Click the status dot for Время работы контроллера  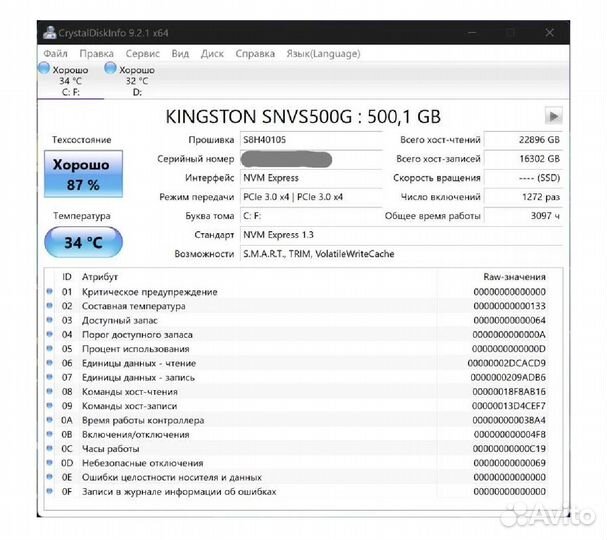(x=50, y=420)
